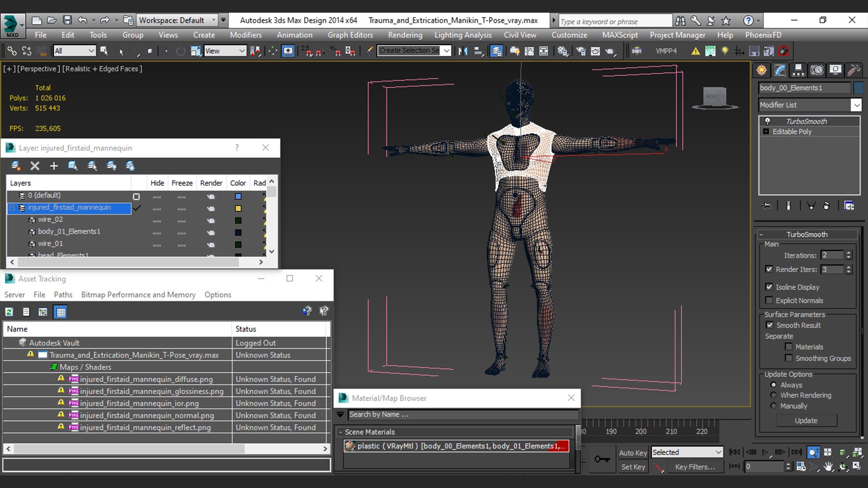Click Delete Layer X icon in Layer dialog
The image size is (868, 488).
[35, 166]
